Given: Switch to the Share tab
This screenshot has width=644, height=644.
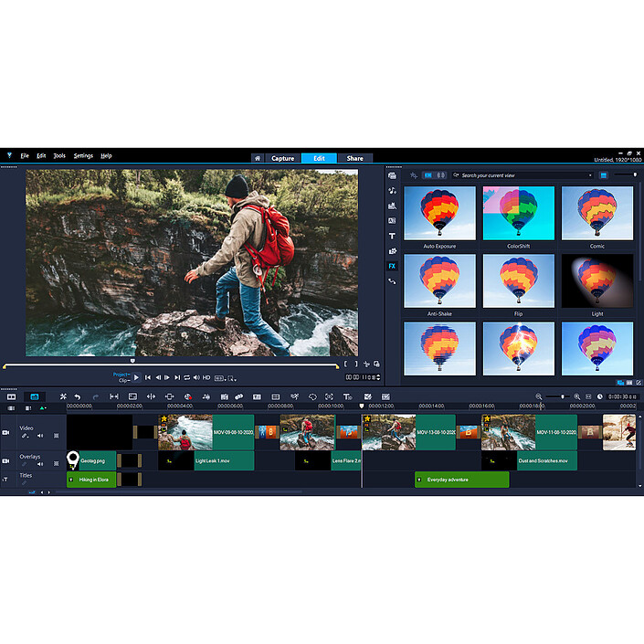Looking at the screenshot, I should click(x=354, y=158).
